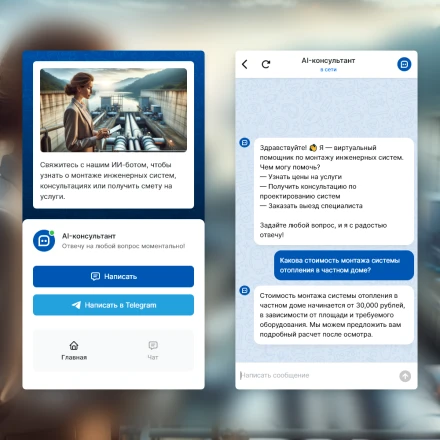The height and width of the screenshot is (440, 440).
Task: Click the back arrow in chat header
Action: click(x=245, y=64)
